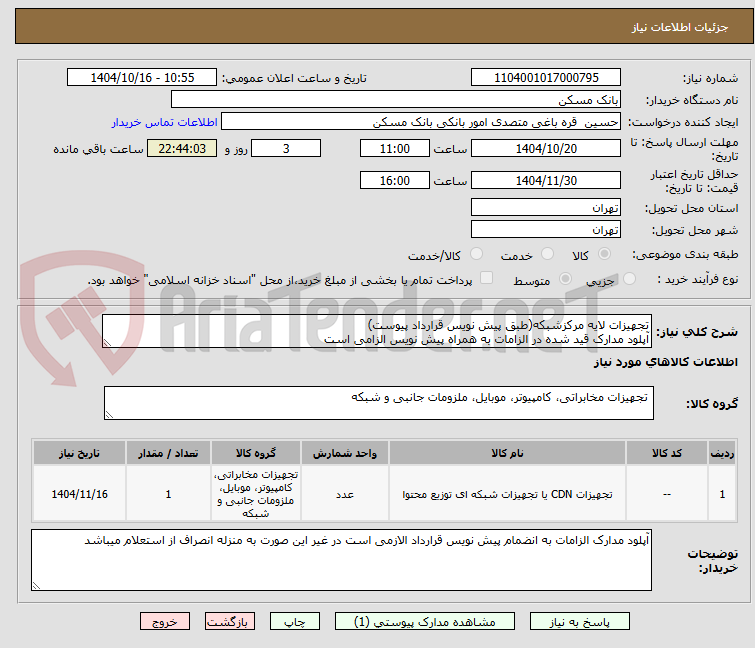Click the resize handle of گروه کالا box
The image size is (755, 648).
(x=109, y=415)
